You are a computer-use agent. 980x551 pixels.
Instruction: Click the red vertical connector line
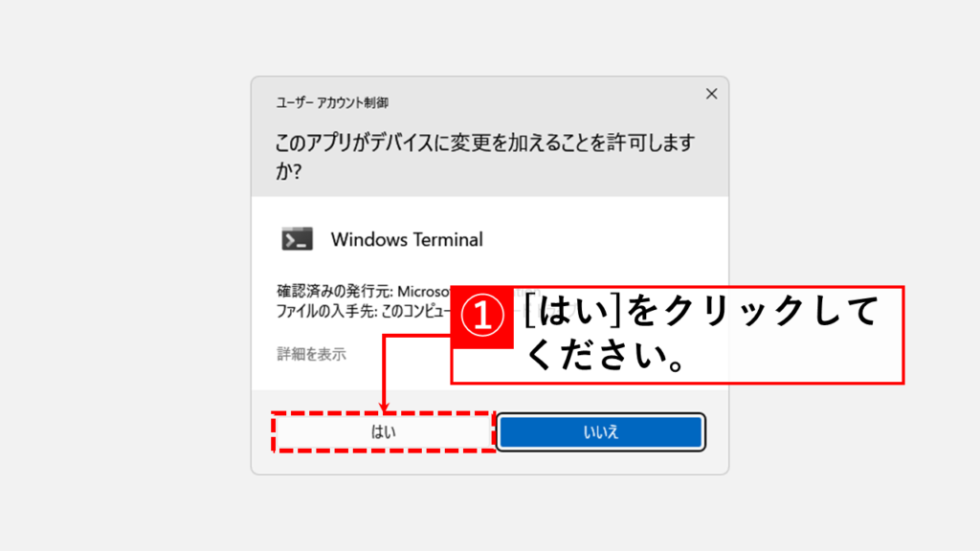click(384, 370)
